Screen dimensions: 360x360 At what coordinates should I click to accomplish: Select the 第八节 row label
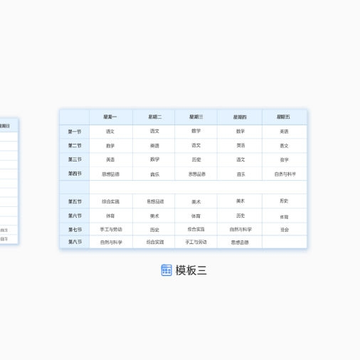[x=75, y=242]
